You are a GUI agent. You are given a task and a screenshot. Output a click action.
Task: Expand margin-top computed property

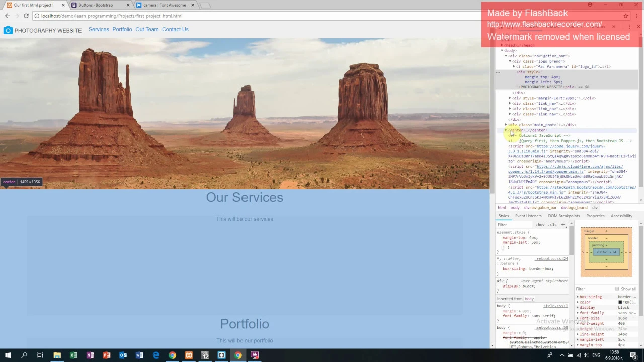coord(577,345)
